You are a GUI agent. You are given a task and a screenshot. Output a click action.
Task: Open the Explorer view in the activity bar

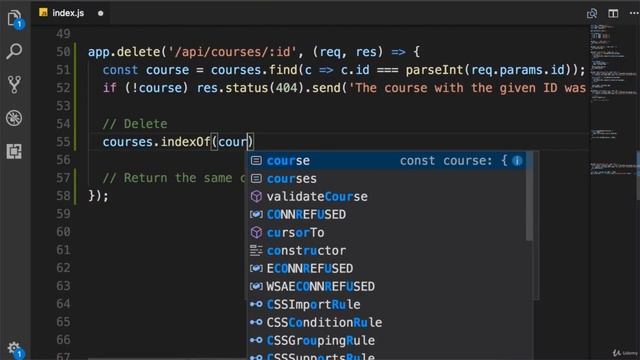14,19
